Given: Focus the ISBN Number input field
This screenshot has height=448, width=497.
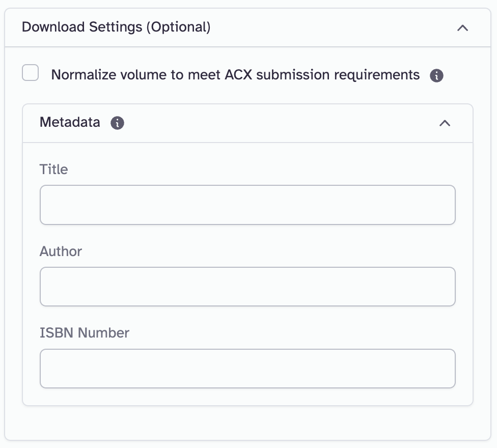Looking at the screenshot, I should click(x=247, y=369).
